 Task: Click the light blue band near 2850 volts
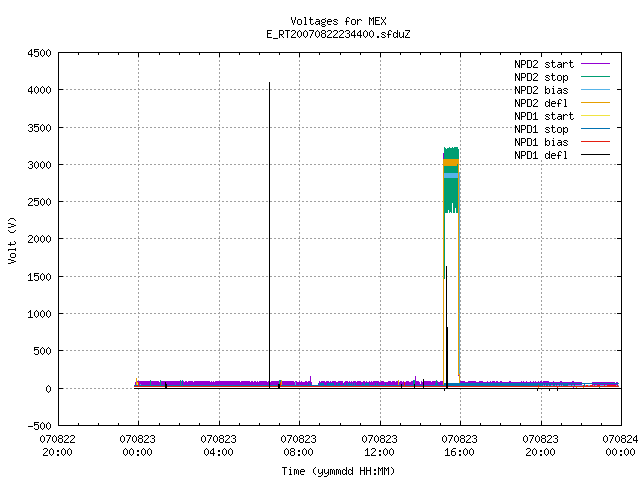point(451,176)
